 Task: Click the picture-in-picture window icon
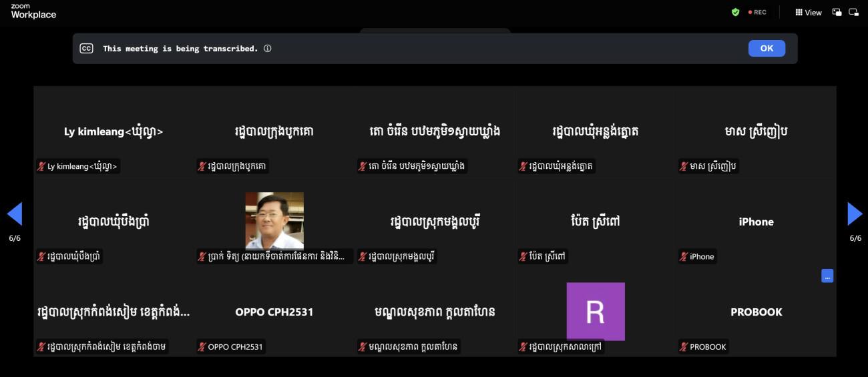pos(837,12)
